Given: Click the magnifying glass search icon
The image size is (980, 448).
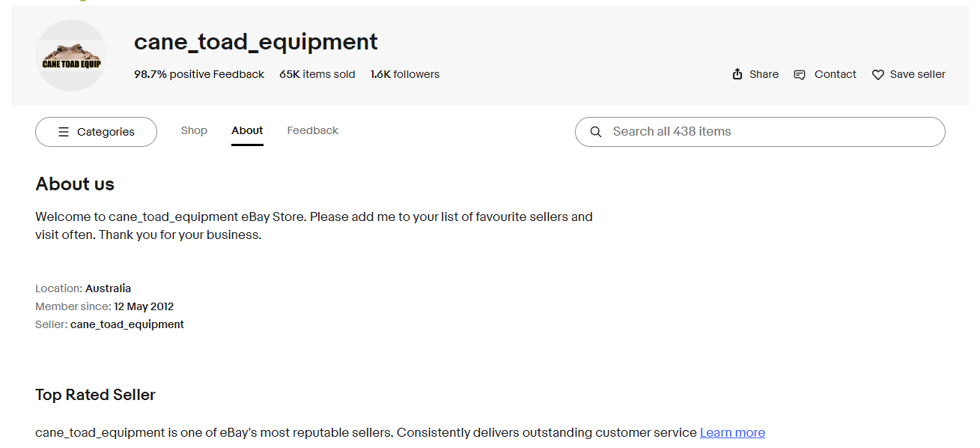Looking at the screenshot, I should tap(596, 132).
